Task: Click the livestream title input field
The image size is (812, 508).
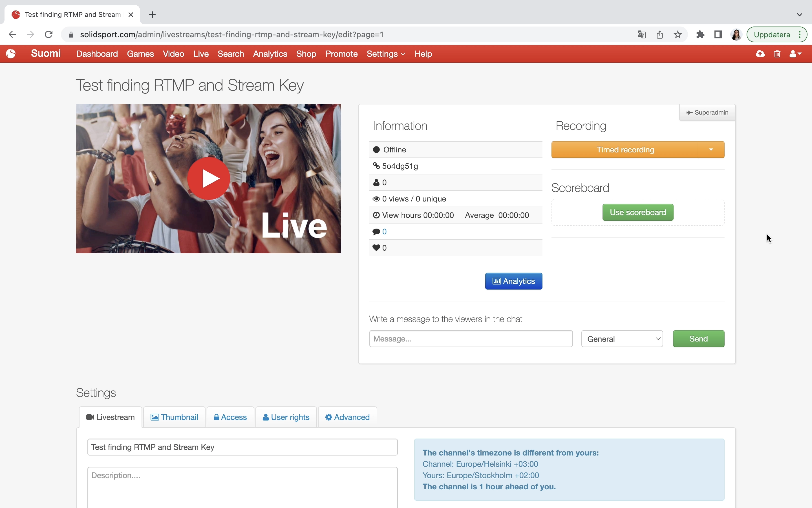Action: pos(242,447)
